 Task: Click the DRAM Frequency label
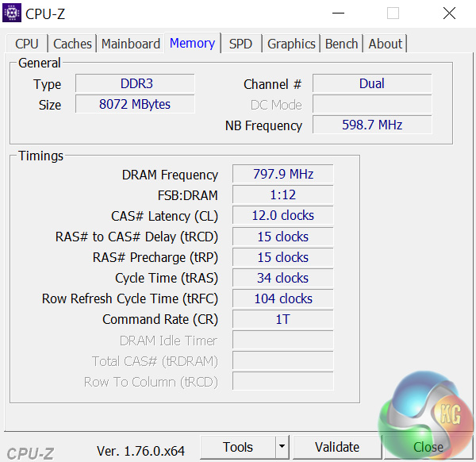170,175
